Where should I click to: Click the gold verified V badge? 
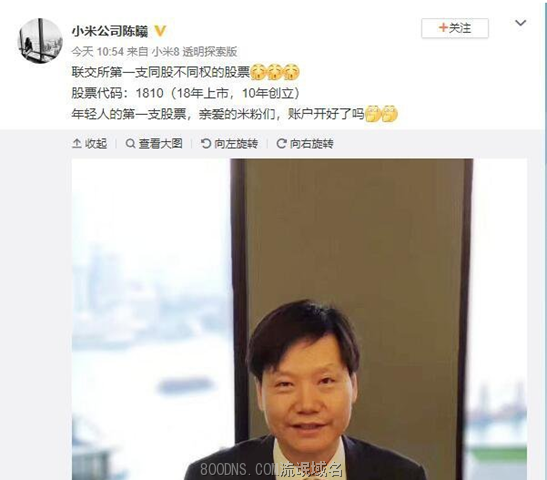160,31
